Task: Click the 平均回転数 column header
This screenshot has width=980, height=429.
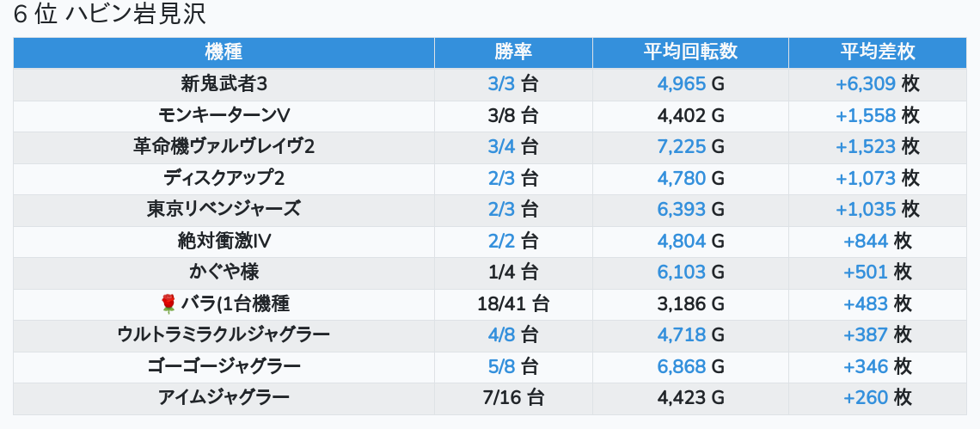Action: click(690, 52)
